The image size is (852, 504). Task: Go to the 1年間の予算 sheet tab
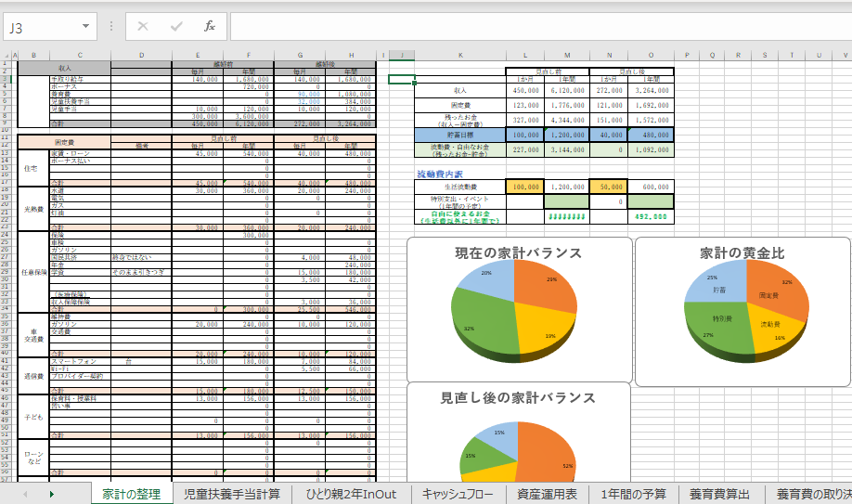tap(634, 494)
